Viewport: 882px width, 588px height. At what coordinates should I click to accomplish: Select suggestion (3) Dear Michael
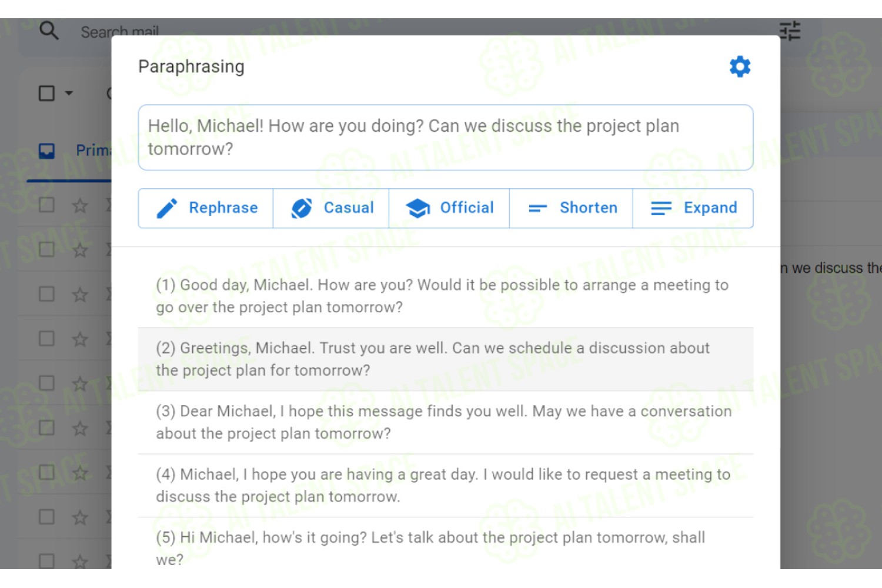[x=446, y=422]
